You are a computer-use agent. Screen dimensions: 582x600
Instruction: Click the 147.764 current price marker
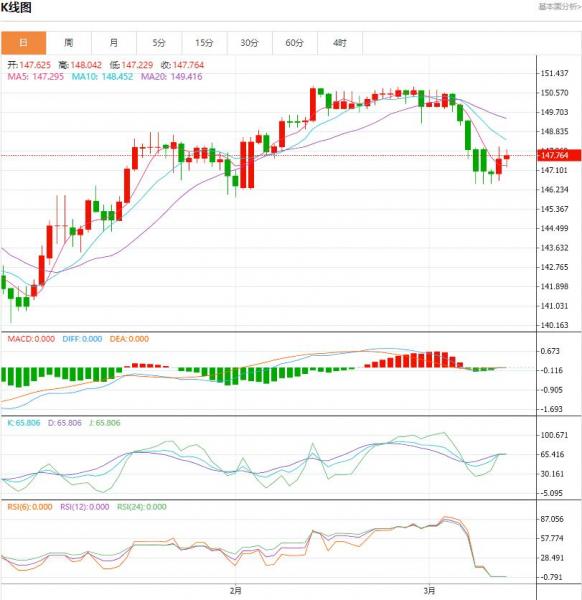pos(559,155)
